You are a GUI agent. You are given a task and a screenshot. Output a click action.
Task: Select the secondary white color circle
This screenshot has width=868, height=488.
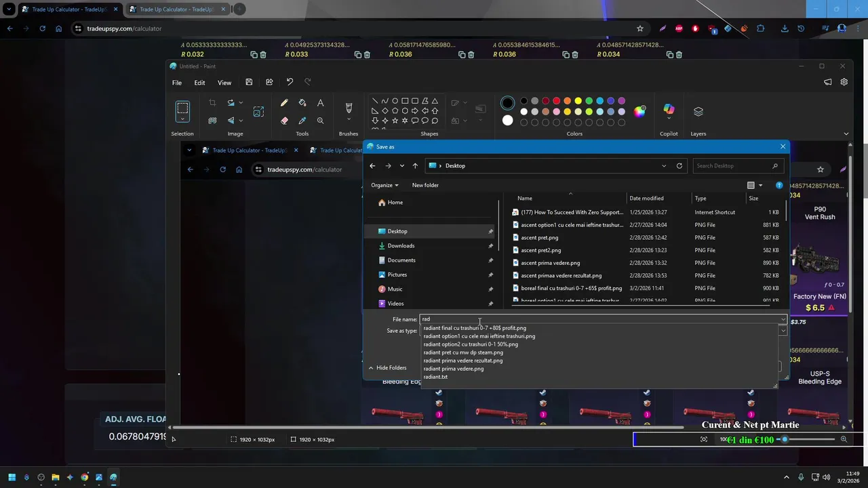click(x=507, y=121)
